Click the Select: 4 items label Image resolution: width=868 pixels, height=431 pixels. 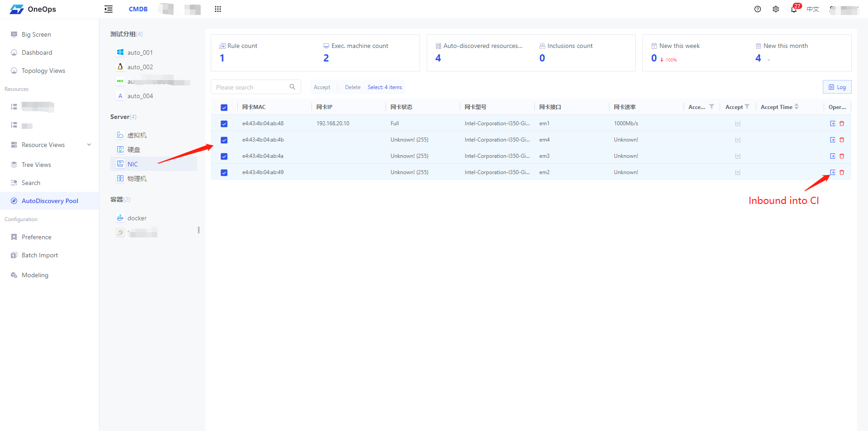[385, 87]
